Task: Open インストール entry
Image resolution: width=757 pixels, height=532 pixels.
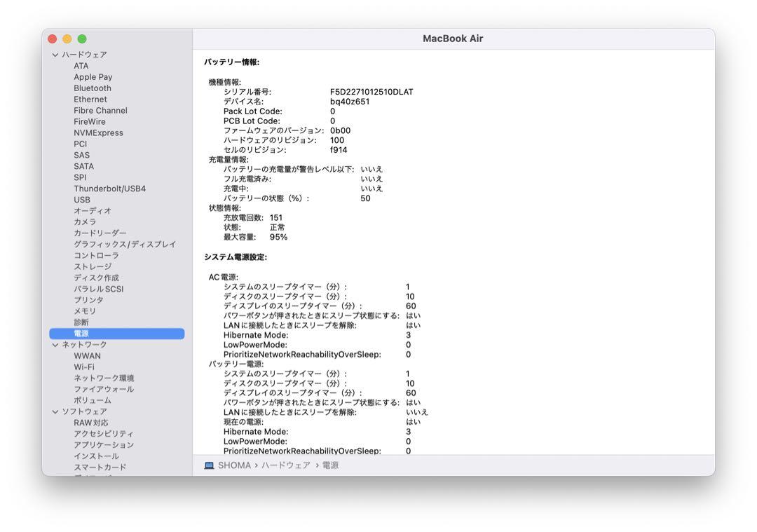Action: [96, 456]
